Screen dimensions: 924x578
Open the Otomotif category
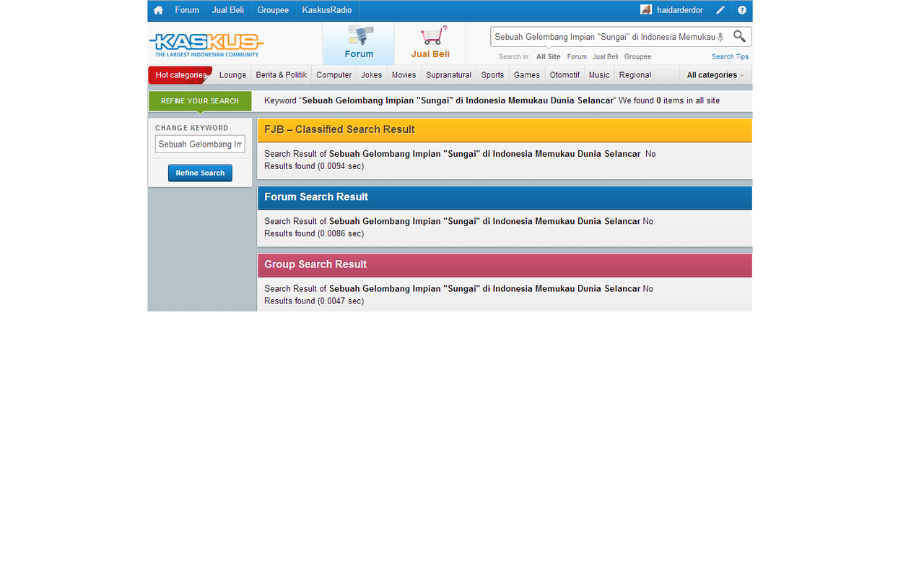pos(565,75)
